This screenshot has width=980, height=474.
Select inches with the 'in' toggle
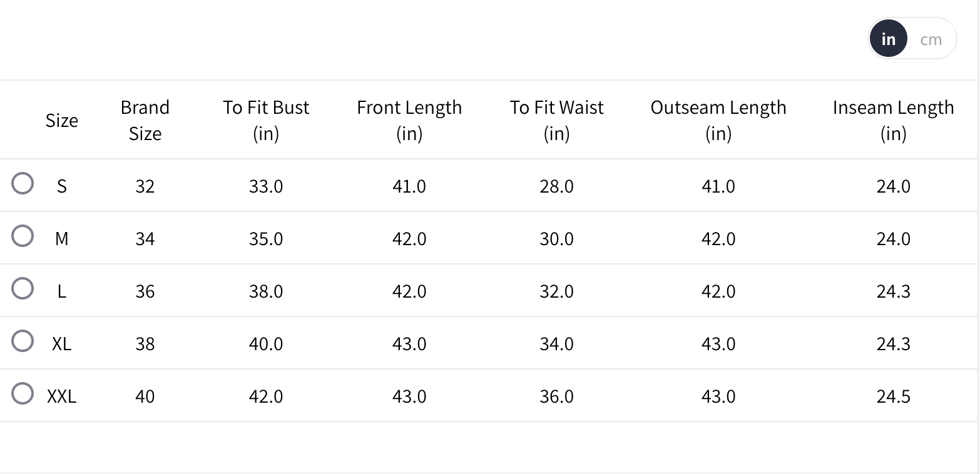click(888, 39)
